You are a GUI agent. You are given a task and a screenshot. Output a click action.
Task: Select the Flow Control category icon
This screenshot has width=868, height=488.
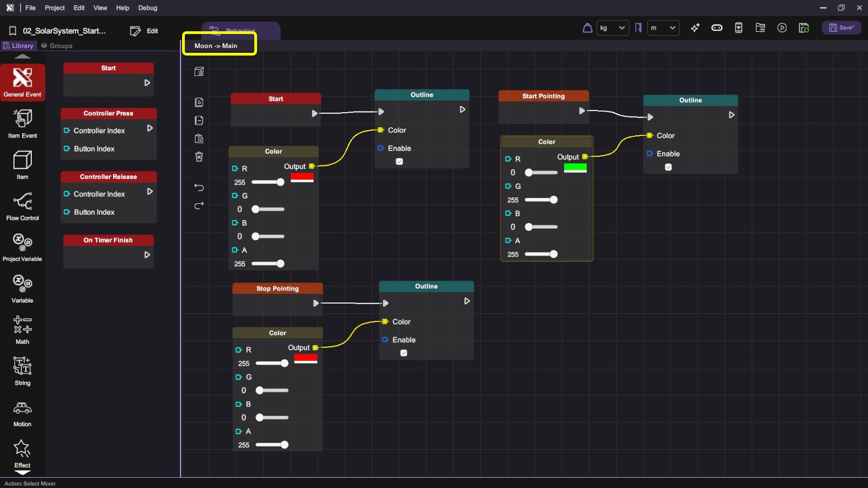point(22,206)
